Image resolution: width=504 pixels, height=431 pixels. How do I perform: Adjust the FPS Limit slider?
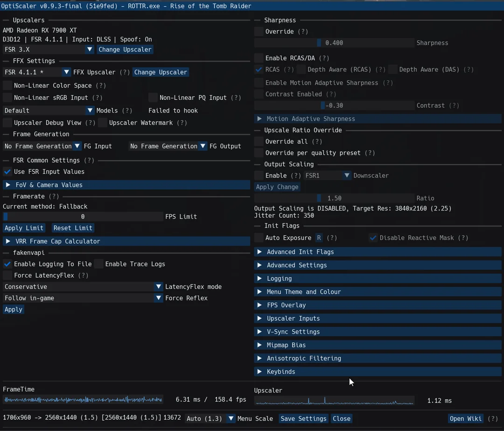coord(83,217)
